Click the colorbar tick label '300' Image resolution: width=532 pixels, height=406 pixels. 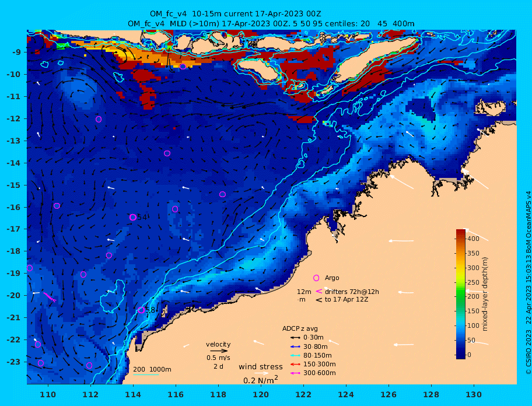point(473,268)
